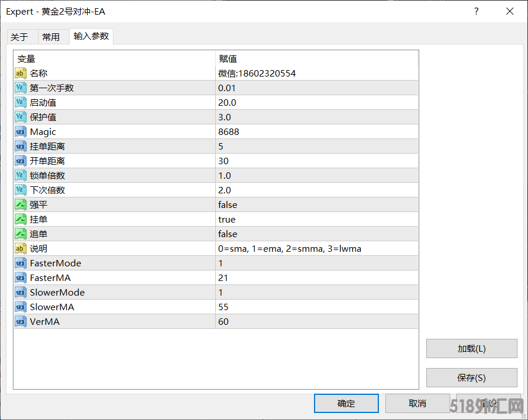
Task: Click the boolean icon beside 追单
Action: pos(20,234)
